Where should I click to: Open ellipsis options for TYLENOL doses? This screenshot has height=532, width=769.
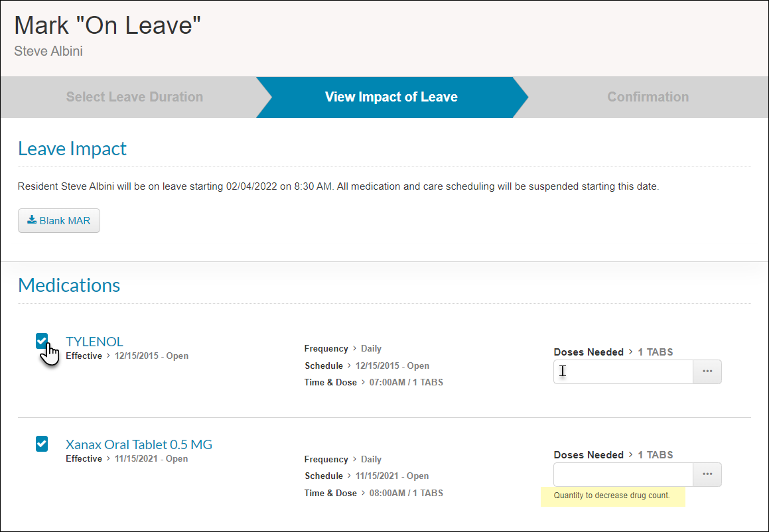(707, 371)
